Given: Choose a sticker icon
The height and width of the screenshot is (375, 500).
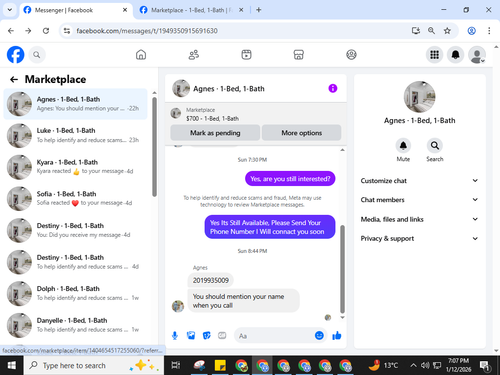Looking at the screenshot, I should 207,335.
